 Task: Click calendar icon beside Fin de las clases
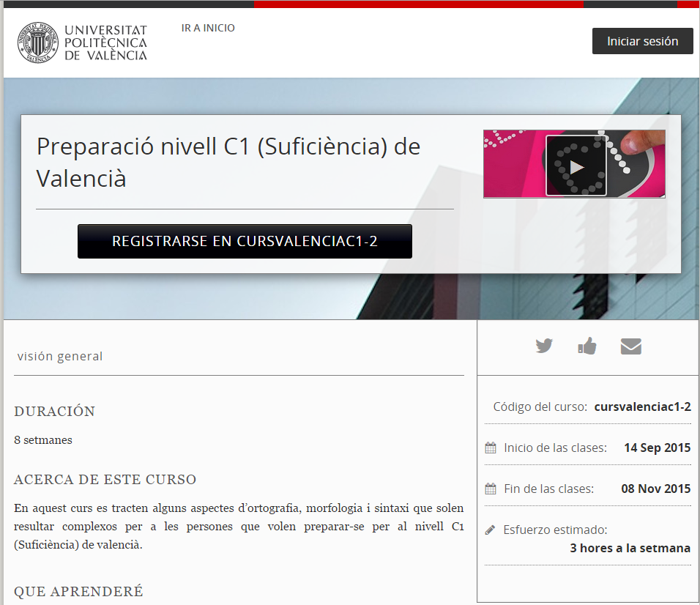[x=491, y=489]
